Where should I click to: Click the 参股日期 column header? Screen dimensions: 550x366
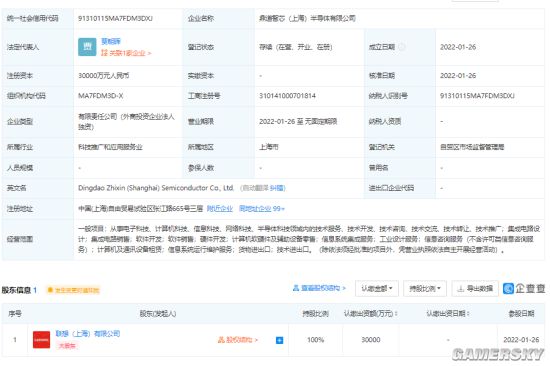(x=521, y=313)
